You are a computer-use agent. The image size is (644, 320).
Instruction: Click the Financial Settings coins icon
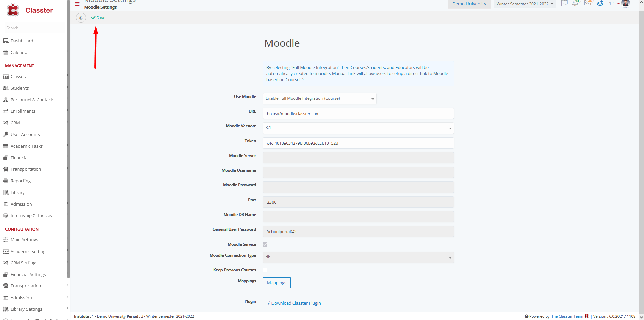point(6,274)
